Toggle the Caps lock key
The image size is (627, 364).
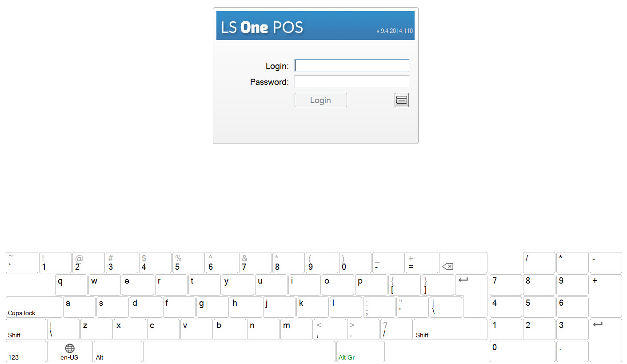pos(34,307)
